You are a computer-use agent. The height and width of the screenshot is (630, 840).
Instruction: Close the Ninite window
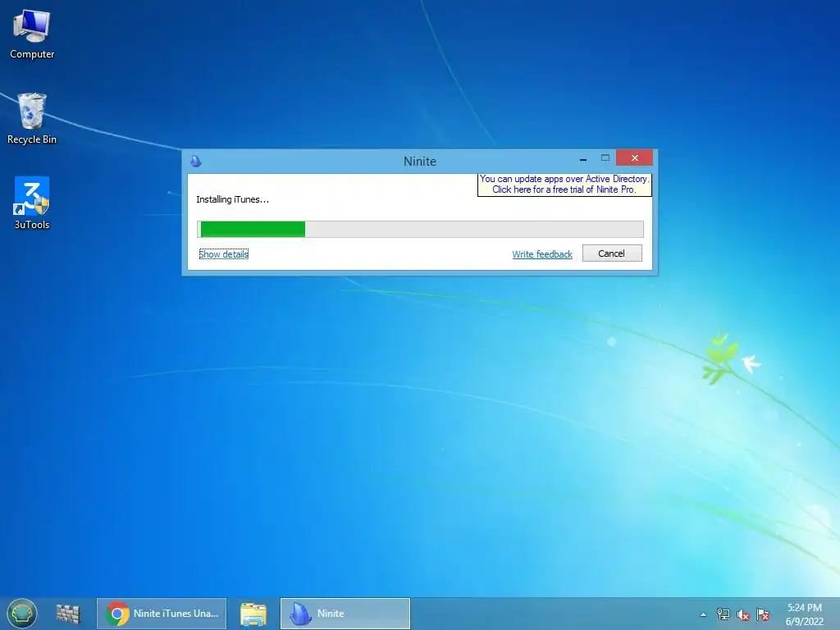(x=634, y=158)
